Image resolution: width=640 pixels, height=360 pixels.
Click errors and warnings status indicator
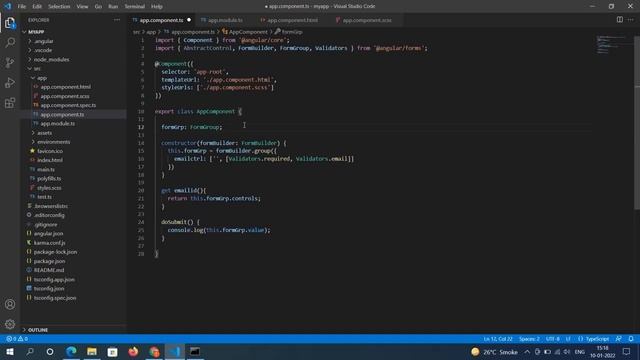tap(17, 339)
